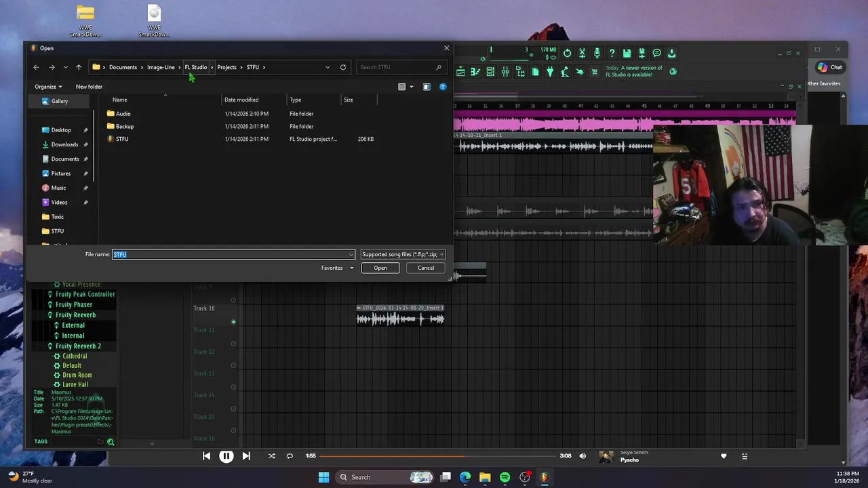Click FL Studio save project floppy icon
The width and height of the screenshot is (868, 488).
pos(627,53)
